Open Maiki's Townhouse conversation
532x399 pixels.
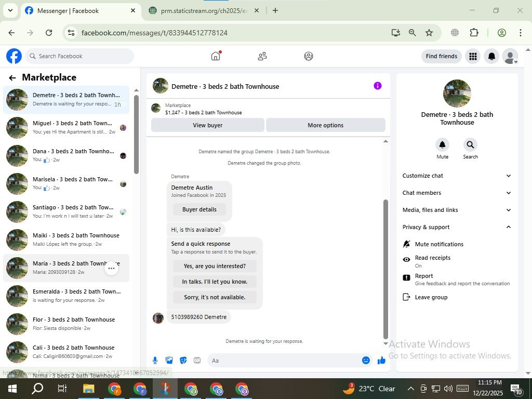66,240
